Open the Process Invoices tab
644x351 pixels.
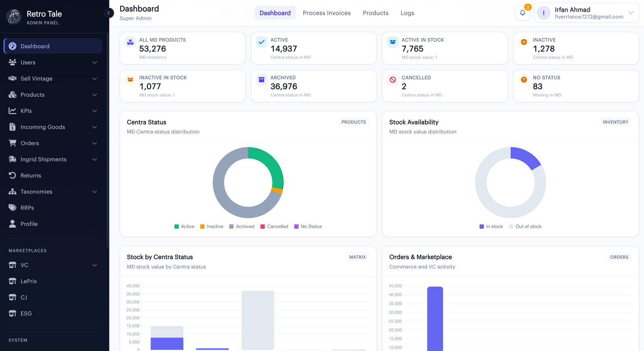(x=327, y=13)
